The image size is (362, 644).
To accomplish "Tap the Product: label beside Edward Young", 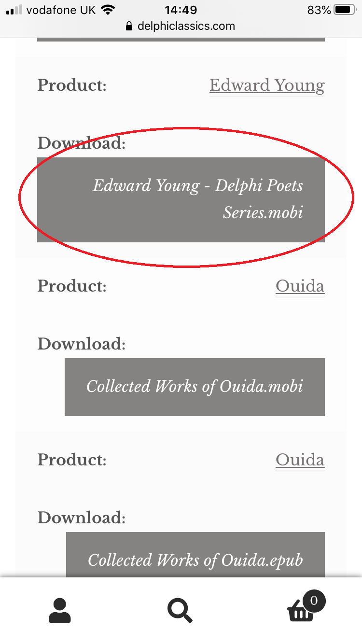I will [x=71, y=85].
